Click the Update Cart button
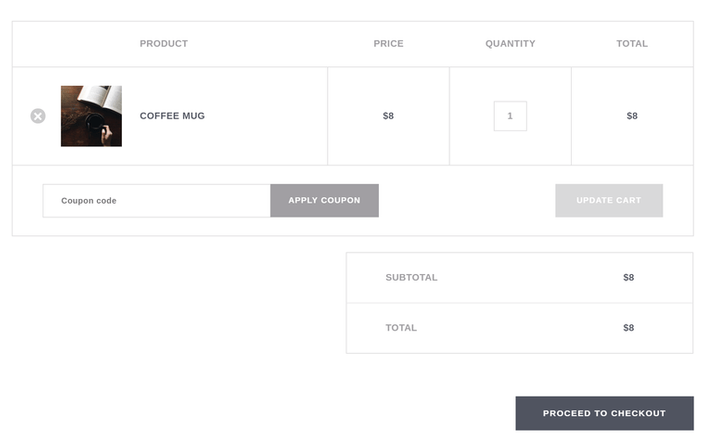Viewport: 712px width, 447px height. pos(608,201)
